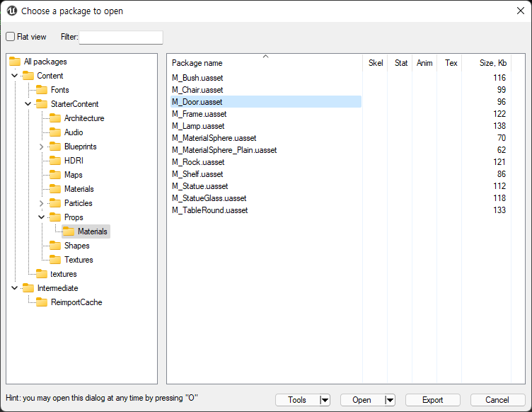Select M_MaterialSphere_Plain.uasset in the list

coord(224,150)
